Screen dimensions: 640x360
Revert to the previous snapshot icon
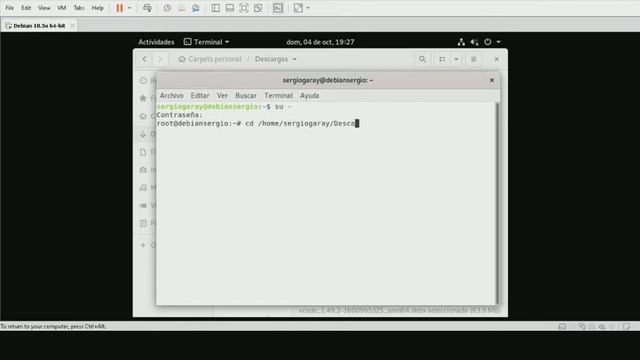click(182, 8)
